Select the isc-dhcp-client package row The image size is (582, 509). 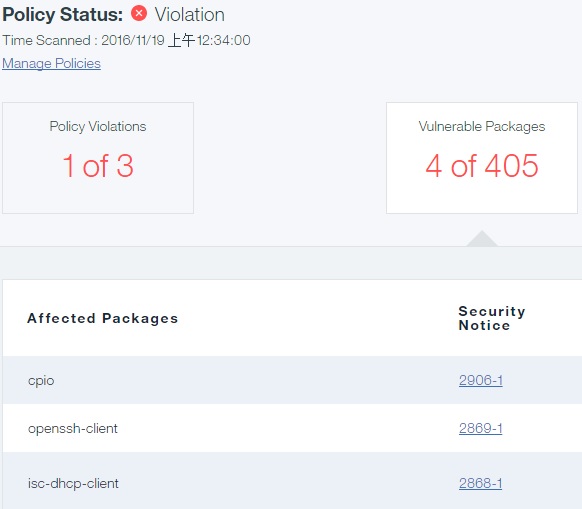(292, 480)
